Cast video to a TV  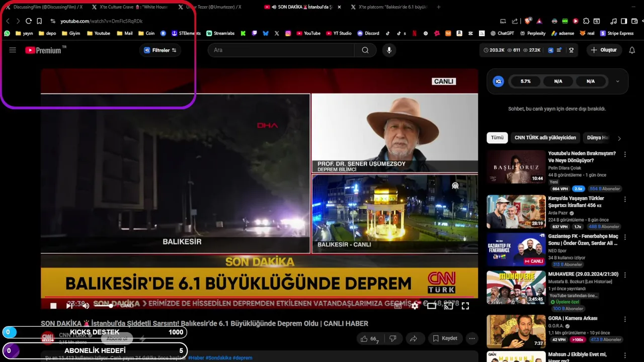point(448,306)
